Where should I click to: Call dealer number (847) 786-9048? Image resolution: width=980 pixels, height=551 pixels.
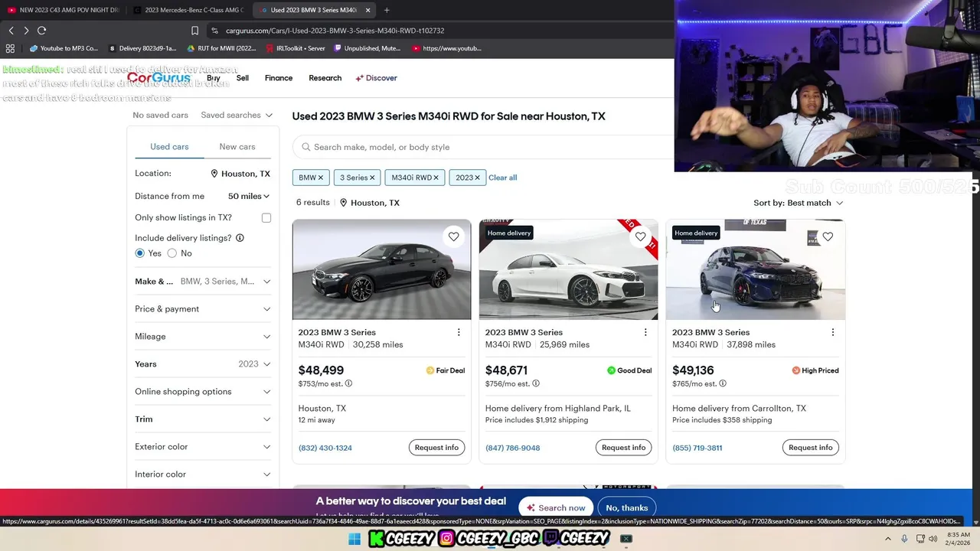pyautogui.click(x=512, y=448)
